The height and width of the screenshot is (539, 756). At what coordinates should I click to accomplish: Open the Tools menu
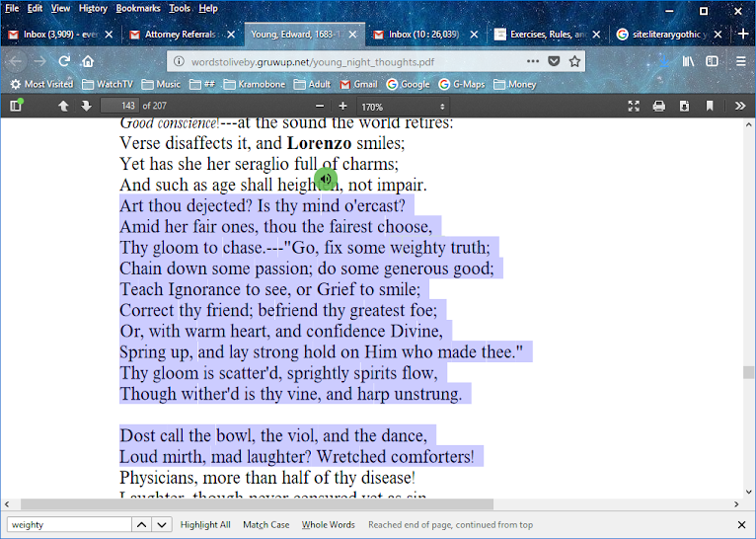pos(180,8)
